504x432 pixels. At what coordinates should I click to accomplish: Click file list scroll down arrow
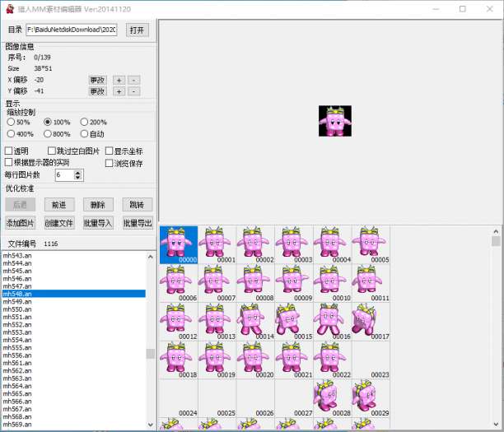point(151,425)
